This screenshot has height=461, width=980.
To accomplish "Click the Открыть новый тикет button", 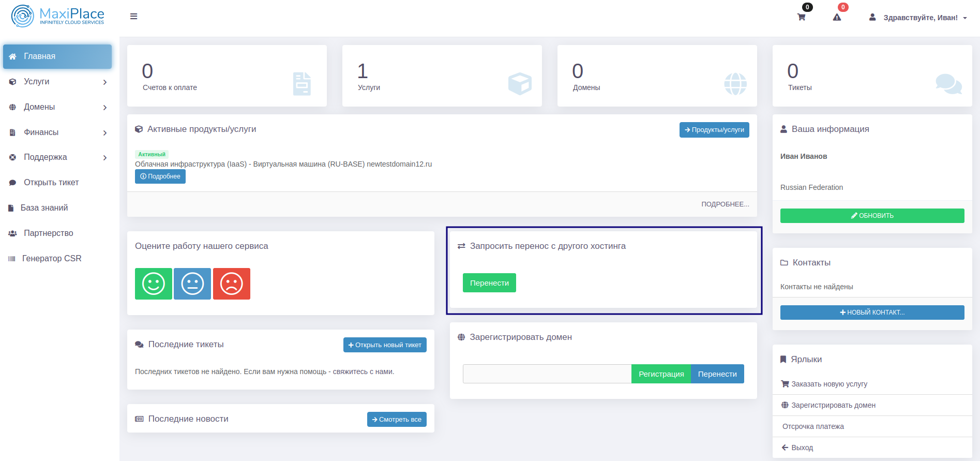I will pos(385,345).
